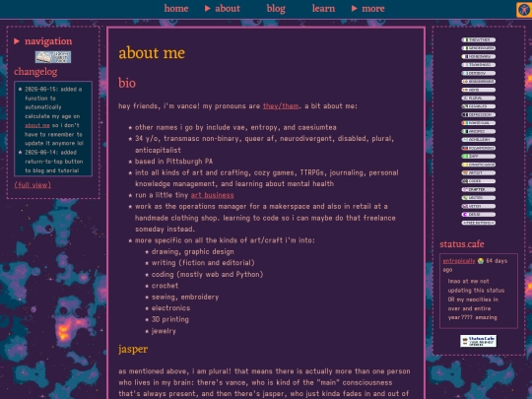Screen dimensions: 532x399
Task: Open the learn page
Action: click(x=323, y=9)
